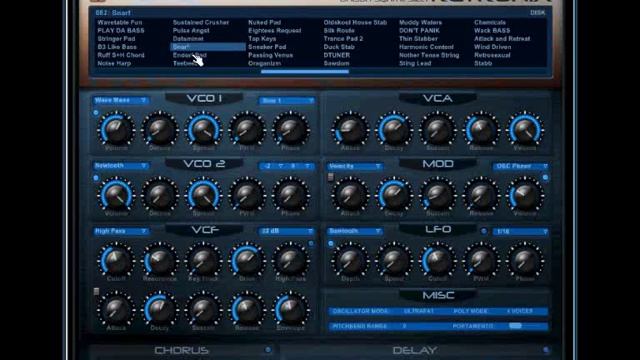The width and height of the screenshot is (640, 360).
Task: Open the MOD Velocity source dropdown
Action: [354, 166]
